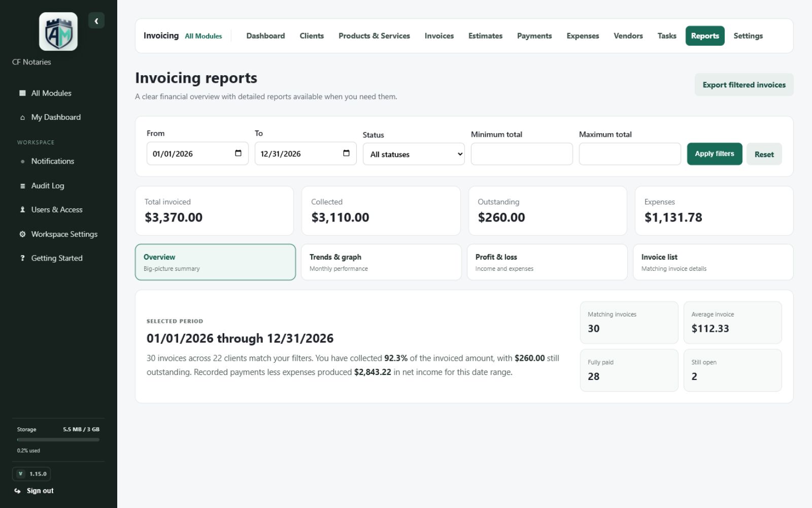Viewport: 812px width, 508px height.
Task: Select the Invoice list report card
Action: tap(713, 262)
